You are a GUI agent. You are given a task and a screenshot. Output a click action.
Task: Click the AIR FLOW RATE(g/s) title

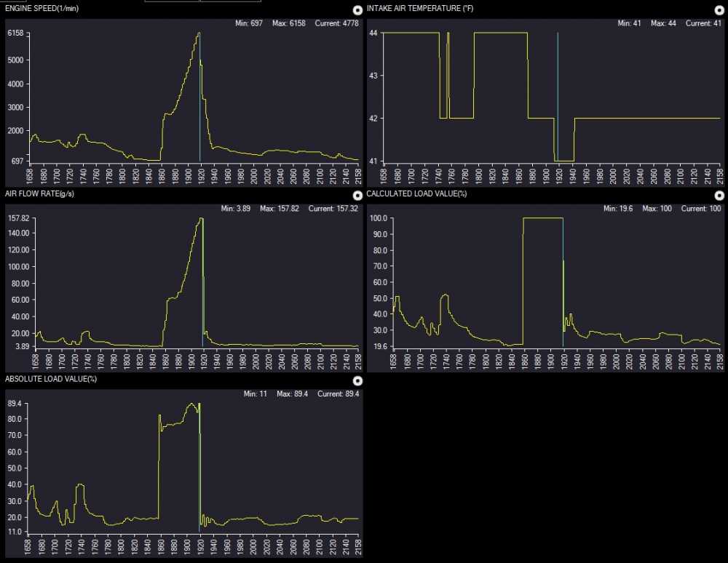[x=39, y=193]
